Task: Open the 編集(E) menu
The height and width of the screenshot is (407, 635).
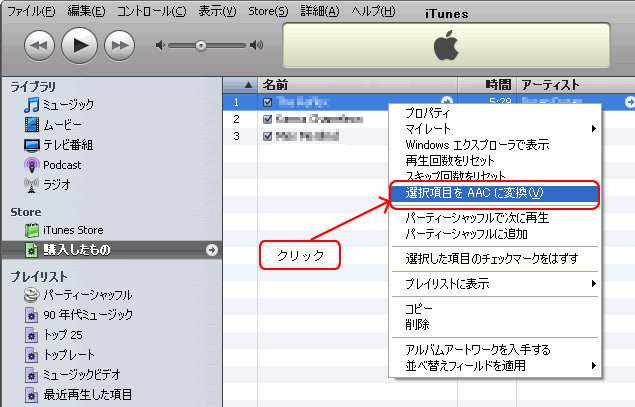Action: point(86,11)
